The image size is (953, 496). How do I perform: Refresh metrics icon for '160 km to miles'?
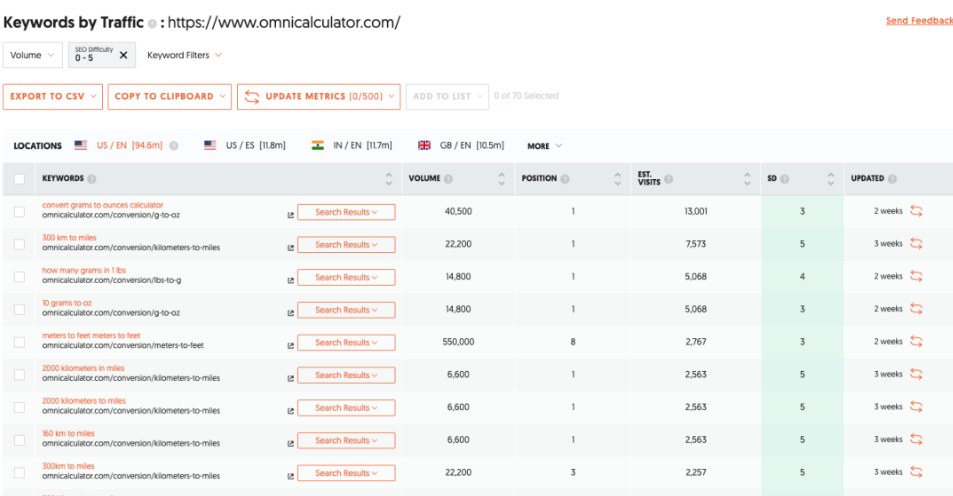point(916,439)
